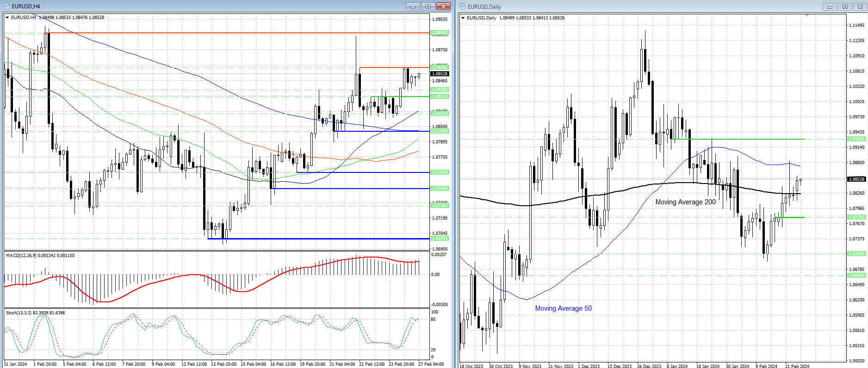Click the black 1.08528 price tag on H4 axis
Image resolution: width=868 pixels, height=368 pixels.
[440, 74]
